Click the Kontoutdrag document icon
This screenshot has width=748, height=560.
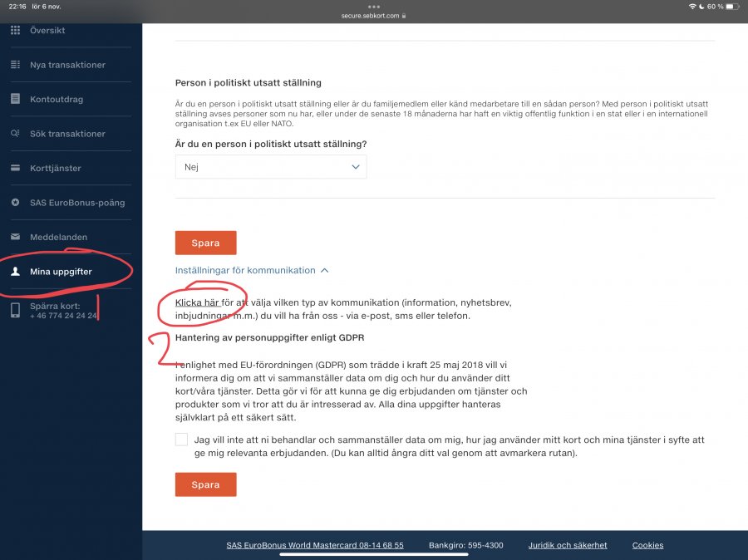[15, 99]
